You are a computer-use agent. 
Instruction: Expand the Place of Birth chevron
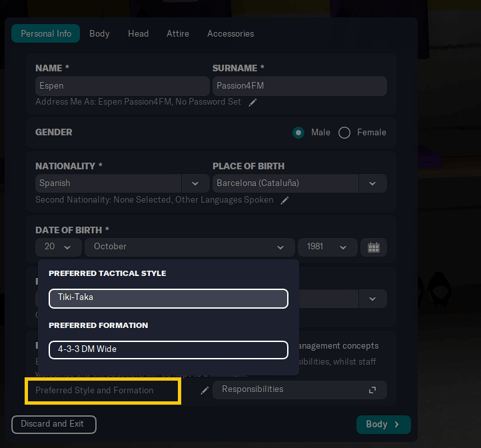pos(372,183)
